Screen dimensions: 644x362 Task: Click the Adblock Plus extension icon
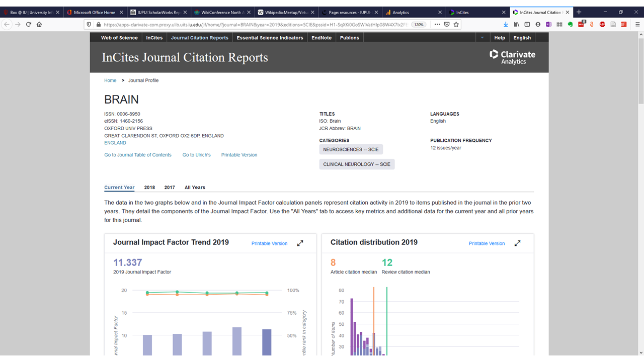602,24
